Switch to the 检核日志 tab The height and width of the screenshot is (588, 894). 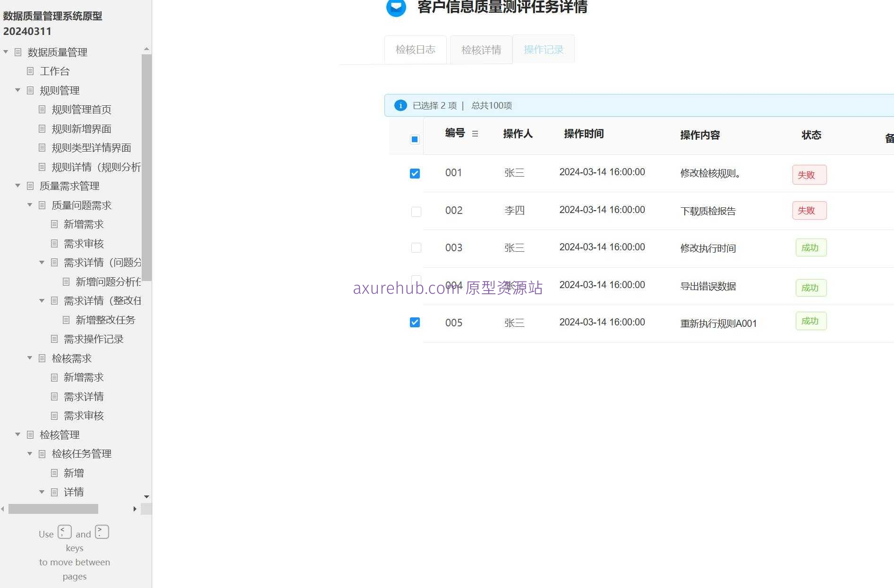(415, 49)
